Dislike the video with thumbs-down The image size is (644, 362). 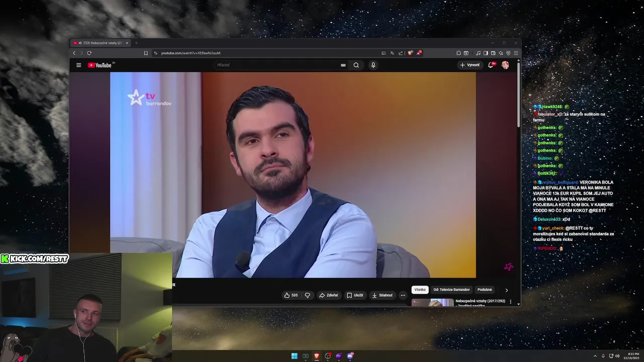click(307, 295)
